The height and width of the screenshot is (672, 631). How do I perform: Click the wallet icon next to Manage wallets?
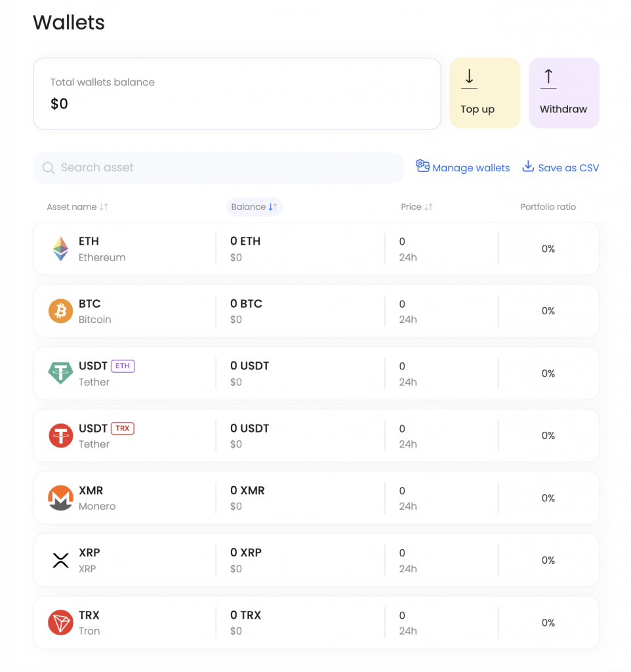pos(422,167)
